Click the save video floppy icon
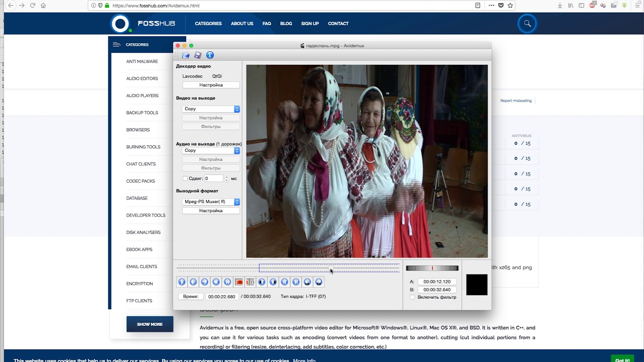This screenshot has width=644, height=362. (198, 55)
